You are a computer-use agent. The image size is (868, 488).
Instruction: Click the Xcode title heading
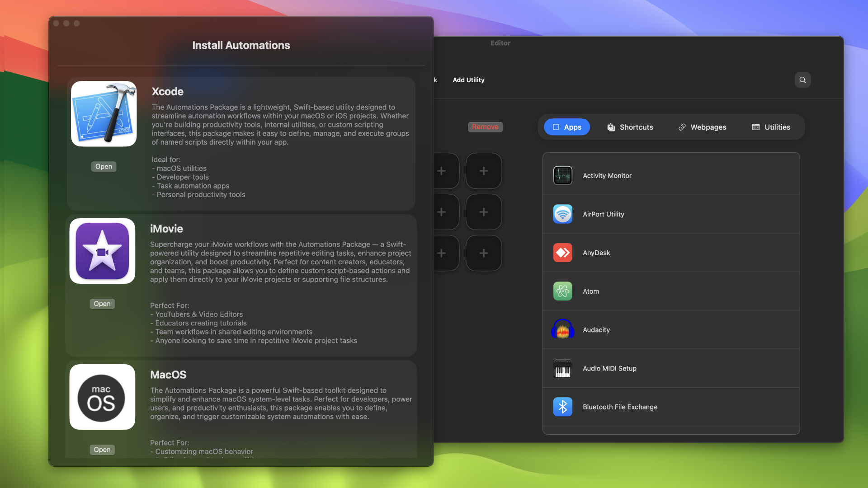[167, 91]
